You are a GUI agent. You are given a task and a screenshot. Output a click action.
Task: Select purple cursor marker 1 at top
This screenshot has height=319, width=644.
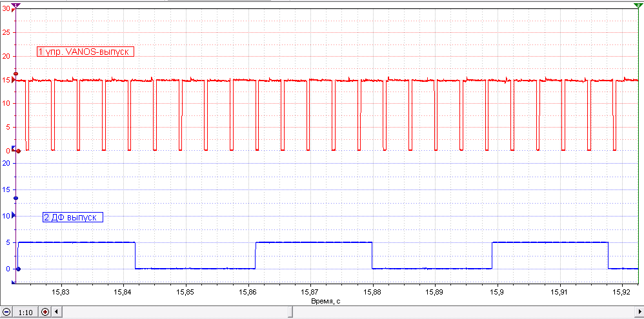click(15, 5)
